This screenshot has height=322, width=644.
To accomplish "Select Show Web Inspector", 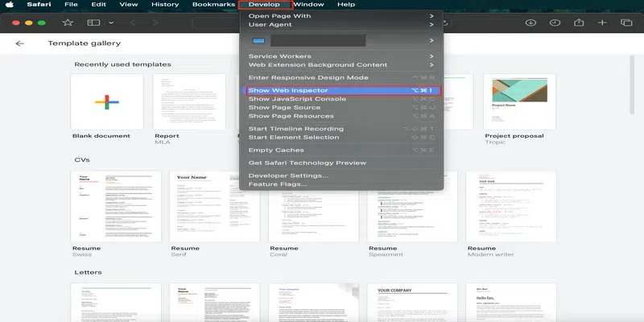I will 341,90.
